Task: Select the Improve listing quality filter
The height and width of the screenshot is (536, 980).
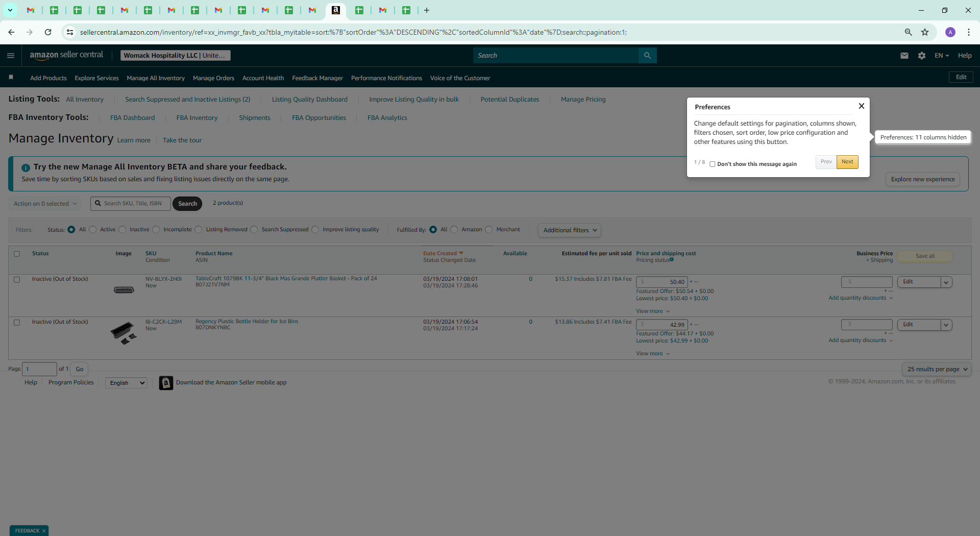Action: [x=315, y=230]
